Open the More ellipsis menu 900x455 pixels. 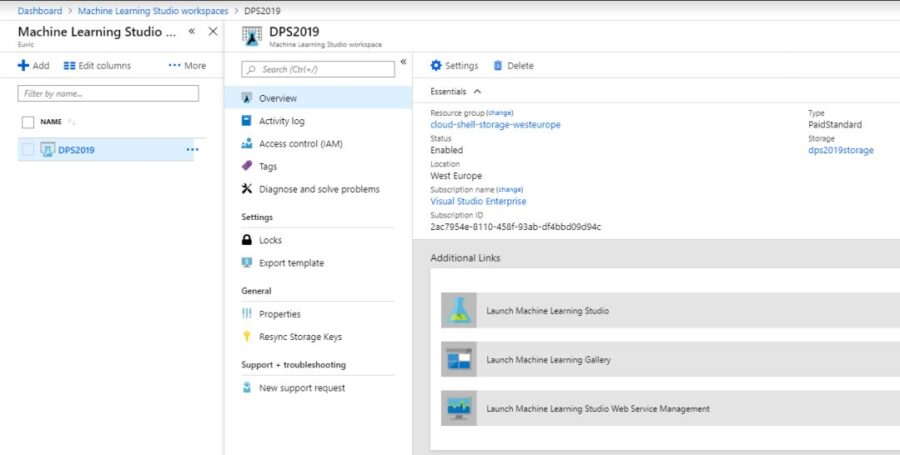[187, 65]
